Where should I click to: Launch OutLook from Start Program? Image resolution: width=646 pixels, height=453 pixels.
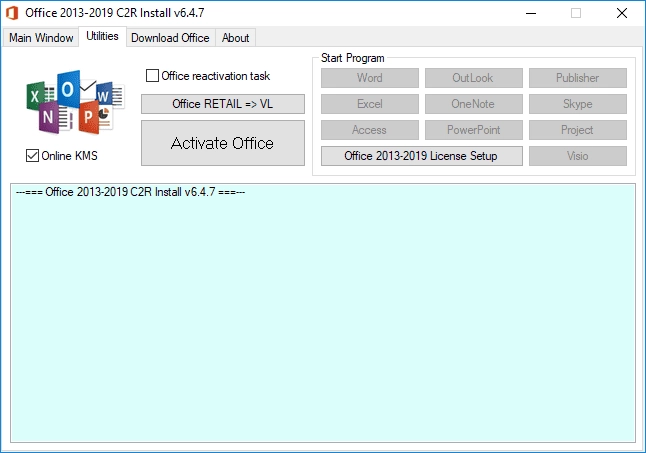(x=474, y=78)
